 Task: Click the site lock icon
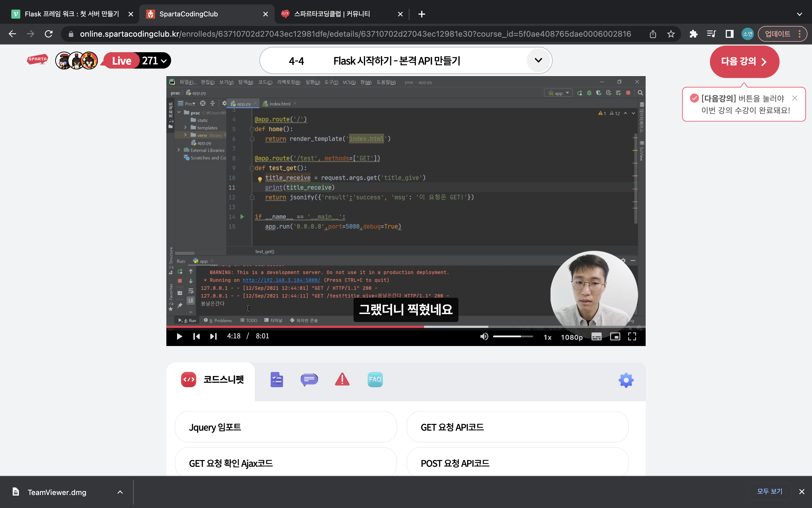tap(71, 34)
